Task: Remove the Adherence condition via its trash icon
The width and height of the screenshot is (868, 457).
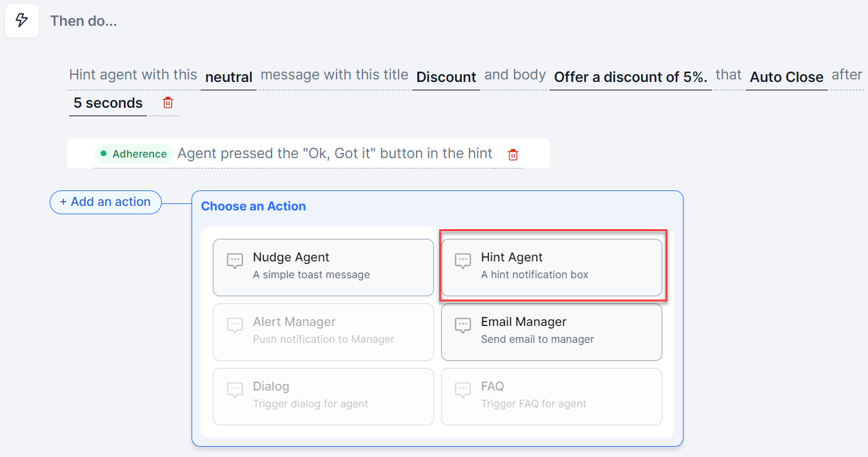Action: click(x=513, y=154)
